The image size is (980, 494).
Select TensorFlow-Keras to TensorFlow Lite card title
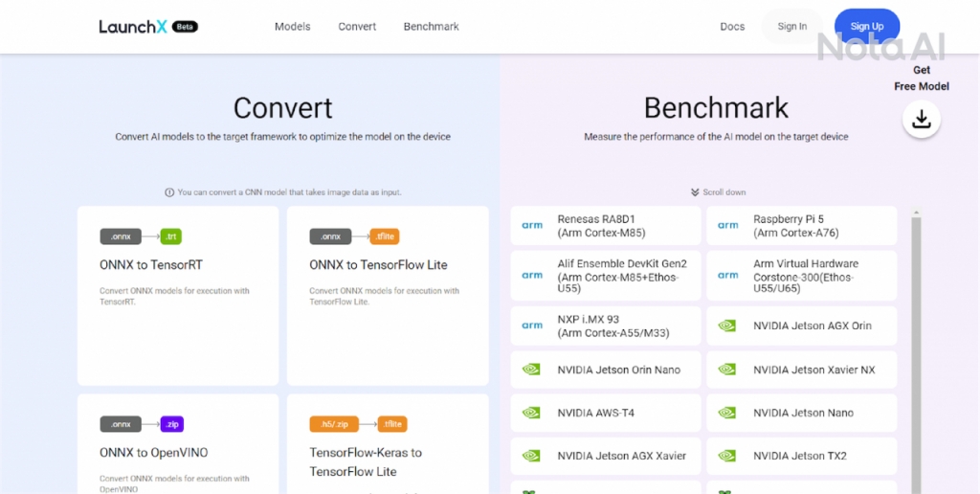click(366, 461)
